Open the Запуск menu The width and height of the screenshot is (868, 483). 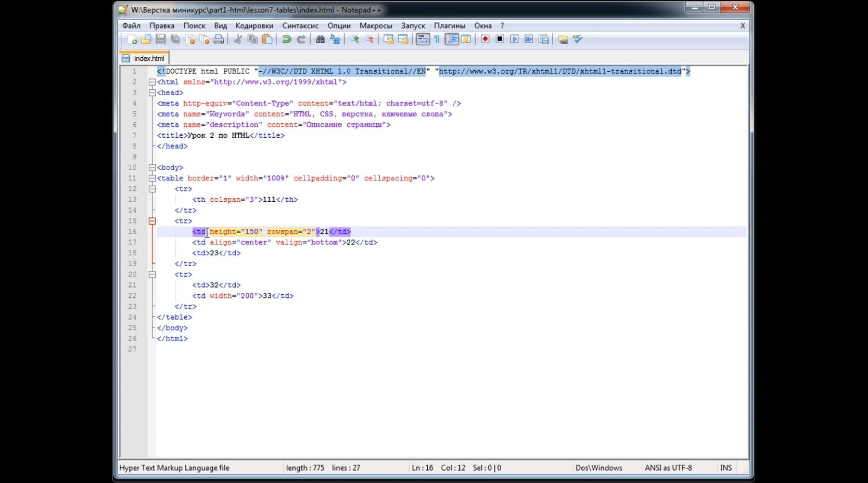[413, 25]
